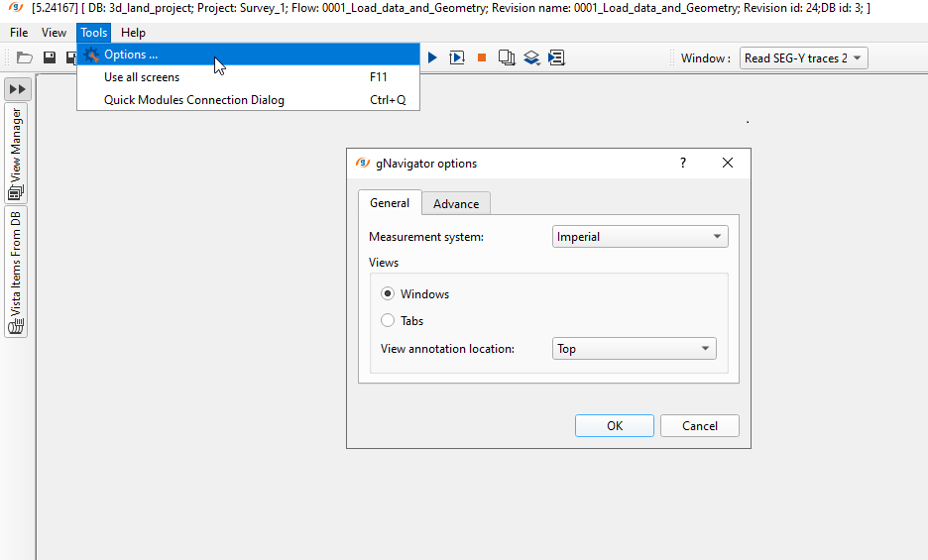Screen dimensions: 928x560
Task: Select Use all screens menu entry
Action: 249,77
